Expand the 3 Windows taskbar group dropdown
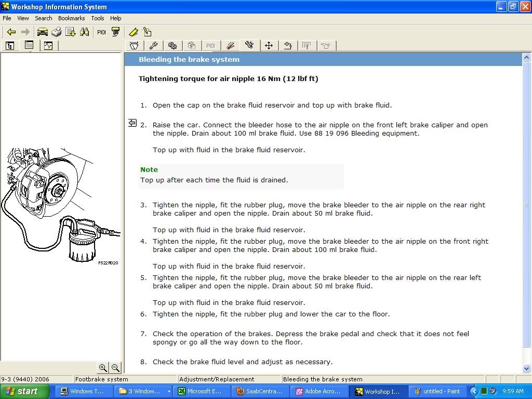 click(x=169, y=391)
